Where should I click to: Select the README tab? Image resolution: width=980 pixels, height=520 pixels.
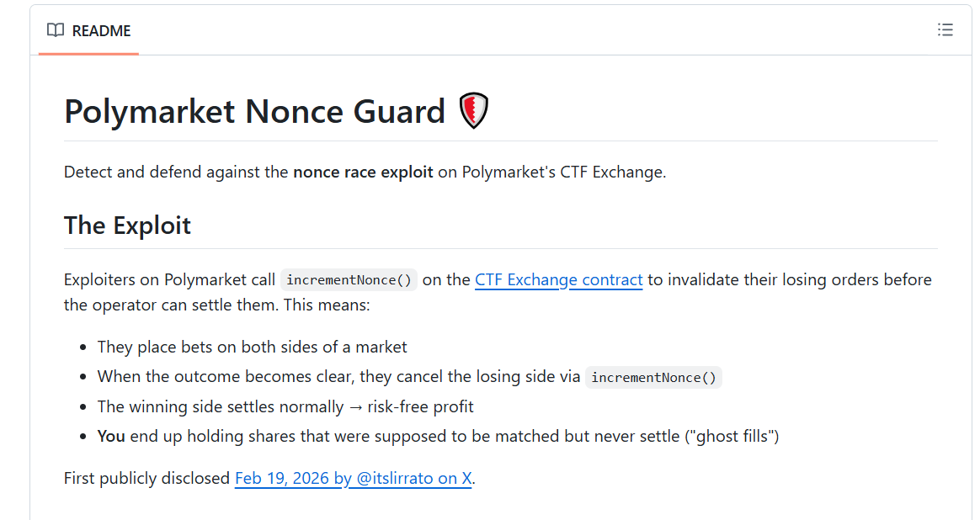tap(88, 30)
